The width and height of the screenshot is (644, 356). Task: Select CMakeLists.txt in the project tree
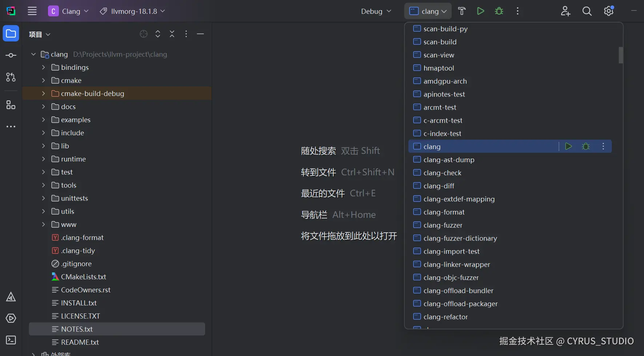83,277
